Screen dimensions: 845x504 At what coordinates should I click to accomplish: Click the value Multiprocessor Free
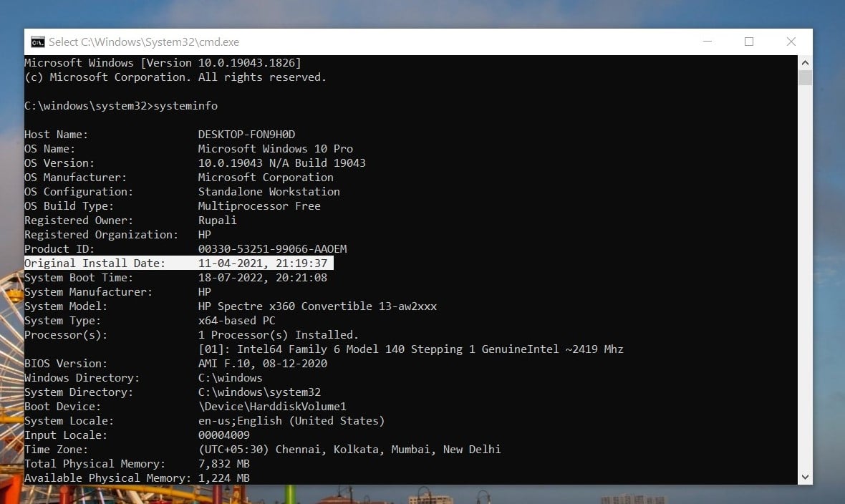(259, 206)
